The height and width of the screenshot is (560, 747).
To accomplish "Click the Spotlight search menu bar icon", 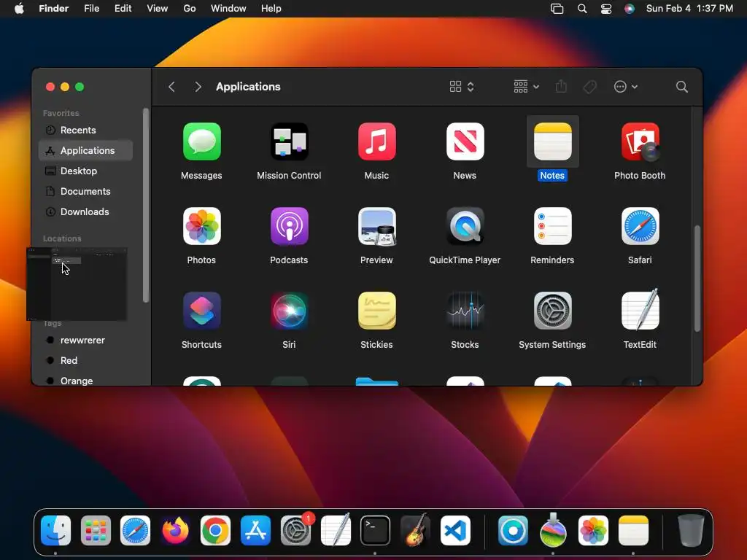I will click(x=582, y=9).
